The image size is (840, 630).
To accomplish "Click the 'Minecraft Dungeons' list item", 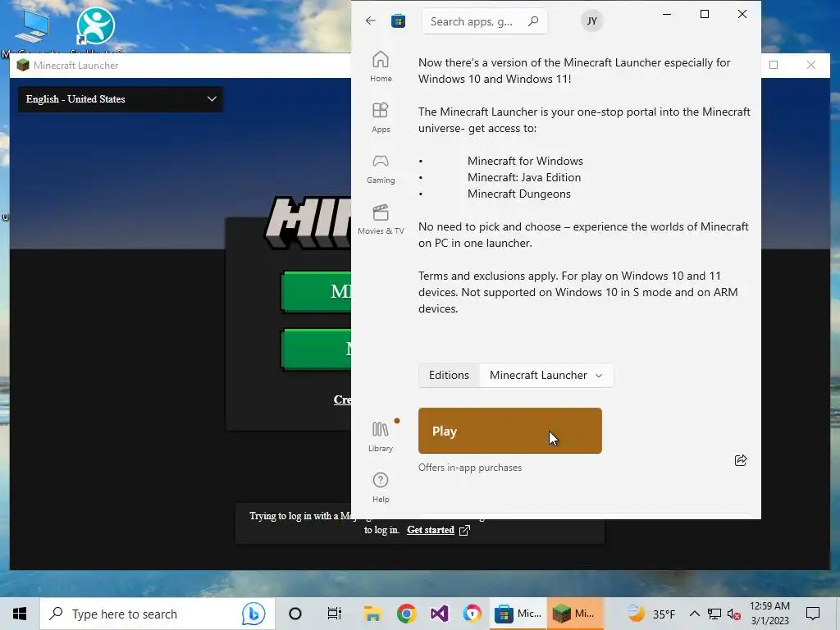I will 519,194.
